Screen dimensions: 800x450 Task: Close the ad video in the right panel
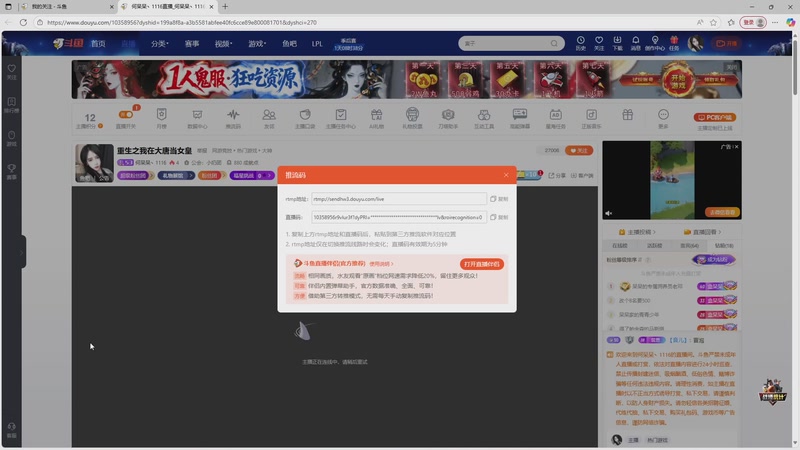tap(736, 147)
